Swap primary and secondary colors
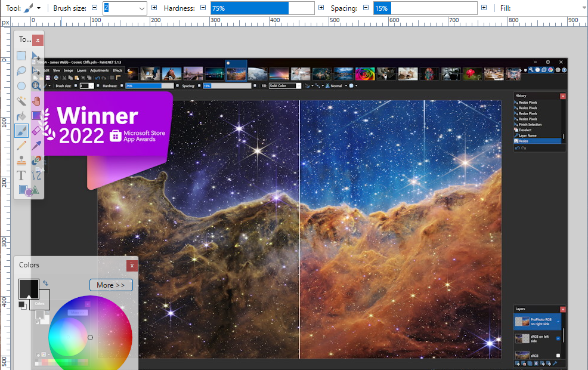The width and height of the screenshot is (588, 370). point(45,283)
